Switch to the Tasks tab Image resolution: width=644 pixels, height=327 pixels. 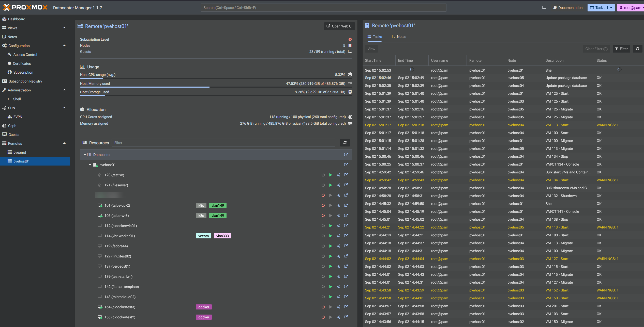tap(375, 37)
